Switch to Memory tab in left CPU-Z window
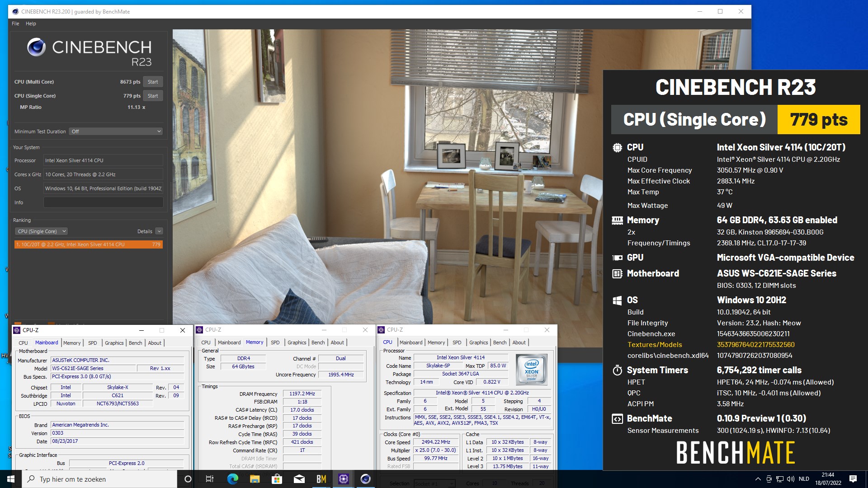868x488 pixels. pos(72,343)
